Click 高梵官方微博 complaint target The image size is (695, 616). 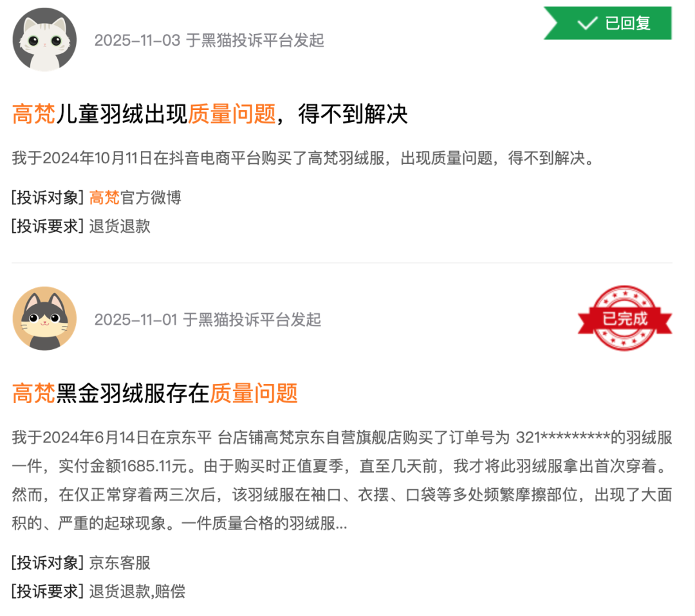click(x=135, y=197)
